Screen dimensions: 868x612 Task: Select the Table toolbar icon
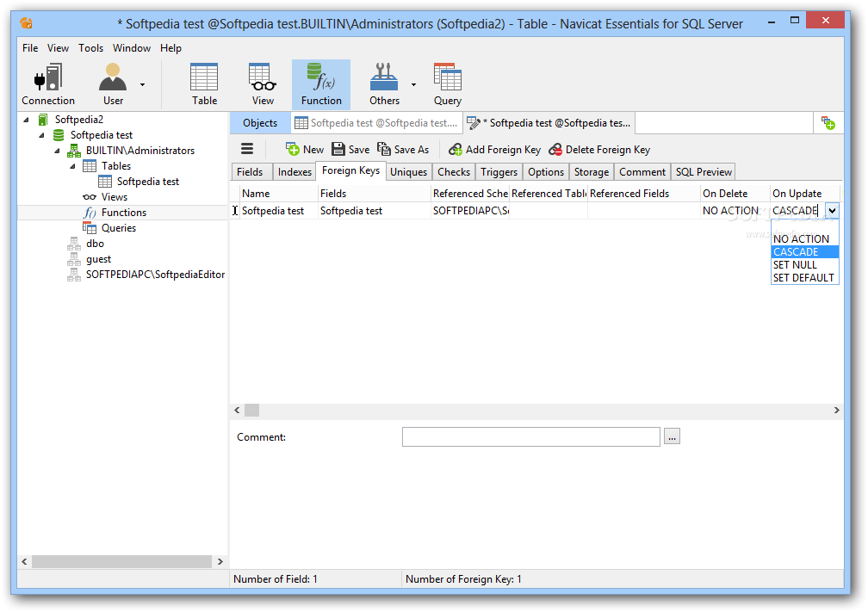pos(204,84)
